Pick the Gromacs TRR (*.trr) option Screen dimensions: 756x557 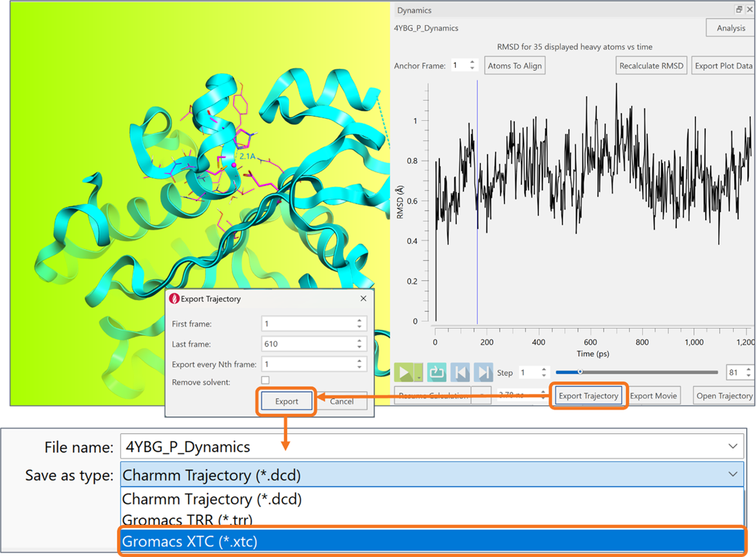pos(187,520)
